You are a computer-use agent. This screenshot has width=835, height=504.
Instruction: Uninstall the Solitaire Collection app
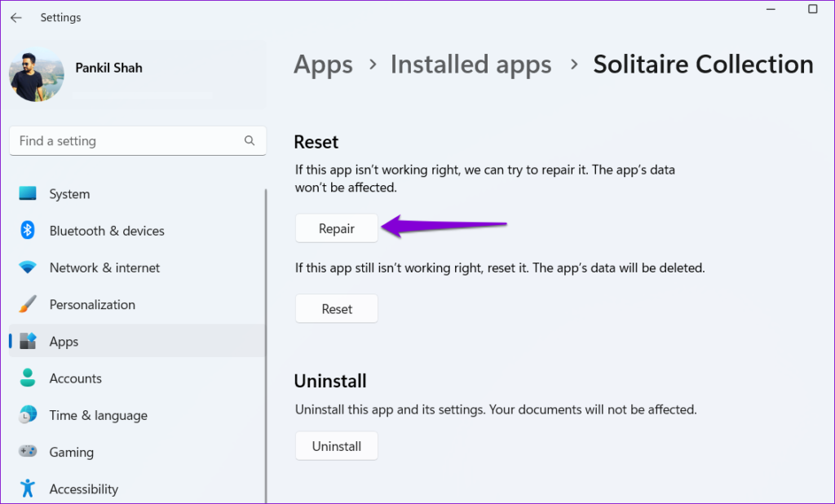[x=336, y=446]
